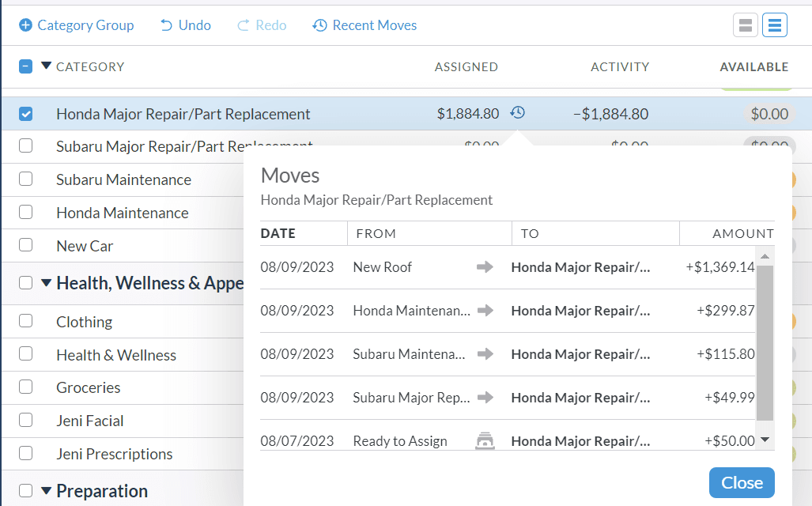Click the arrow icon in the New Roof move row

coord(485,267)
